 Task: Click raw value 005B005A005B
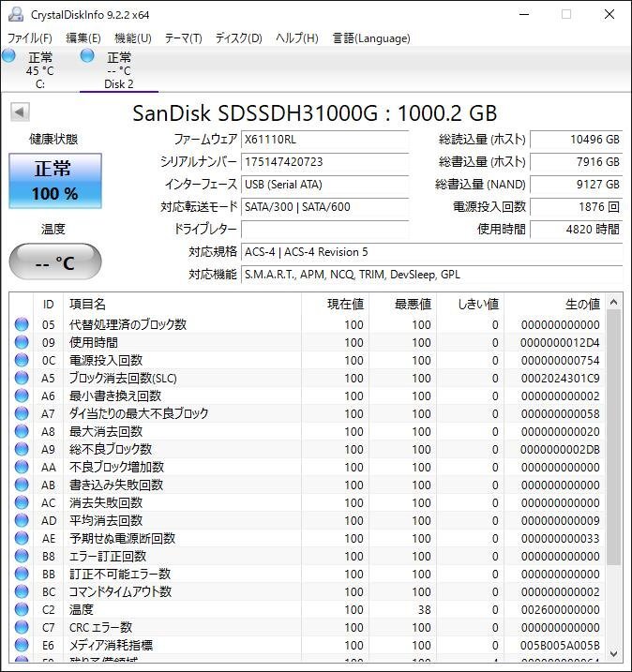coord(560,646)
